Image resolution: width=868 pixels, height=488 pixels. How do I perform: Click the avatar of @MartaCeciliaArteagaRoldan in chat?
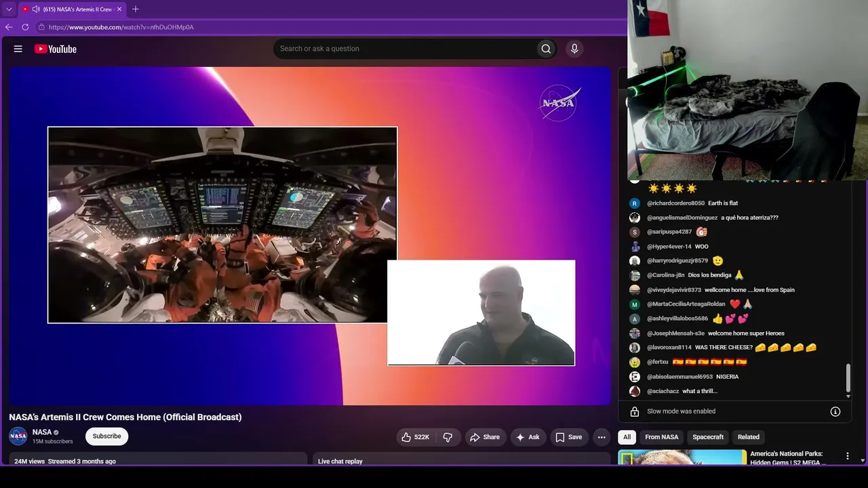pos(635,304)
